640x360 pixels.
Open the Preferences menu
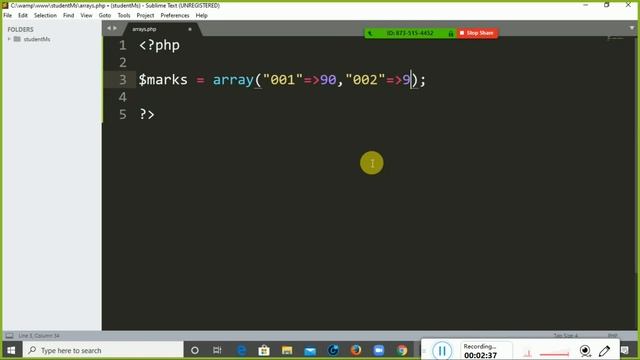coord(175,16)
